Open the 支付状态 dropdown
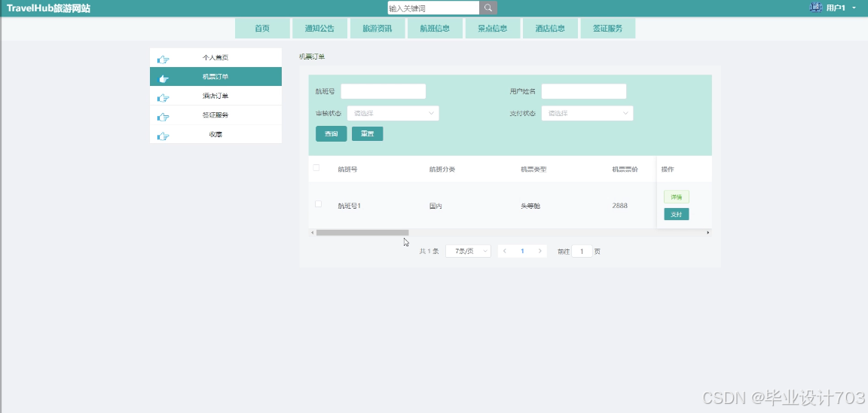 (588, 113)
